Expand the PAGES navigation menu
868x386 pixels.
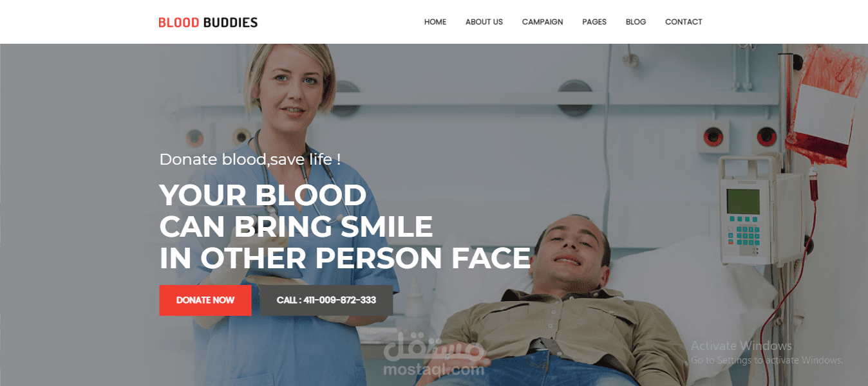[x=594, y=22]
